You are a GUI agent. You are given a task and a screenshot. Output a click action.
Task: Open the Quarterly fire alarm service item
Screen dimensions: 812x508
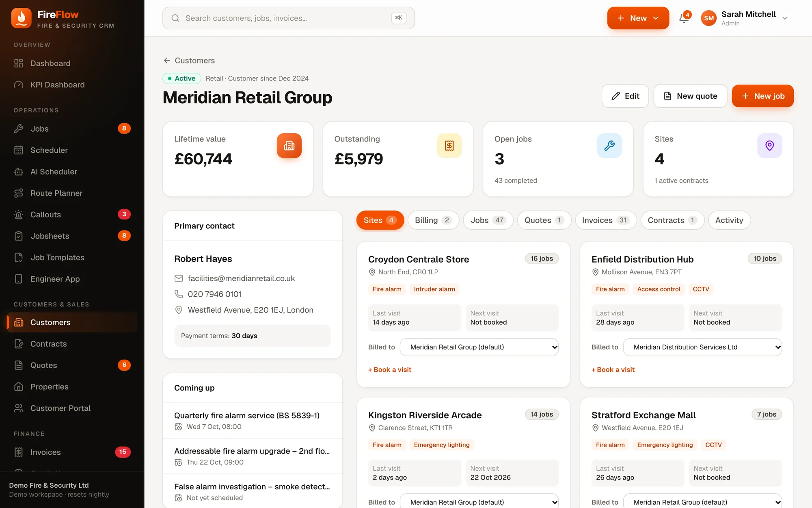point(253,421)
